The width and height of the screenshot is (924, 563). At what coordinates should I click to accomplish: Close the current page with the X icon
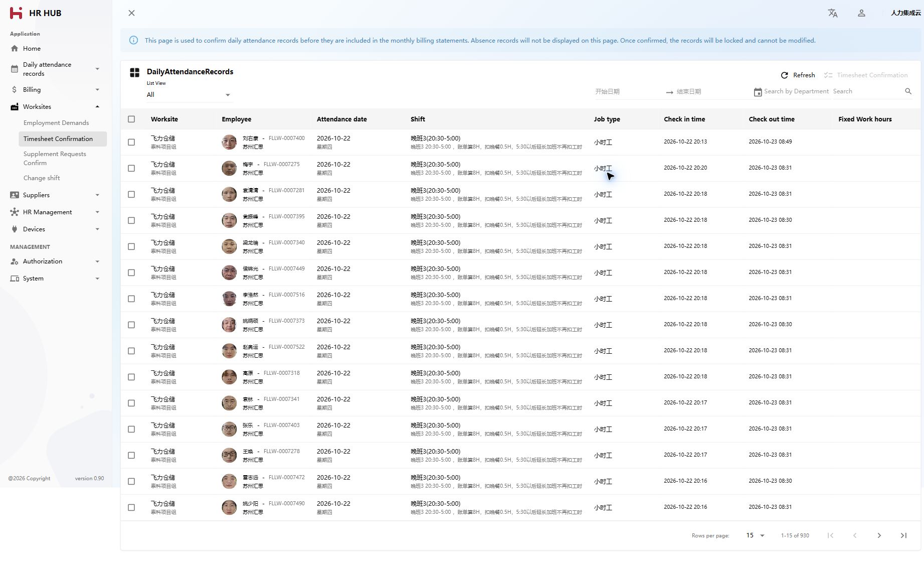point(131,13)
